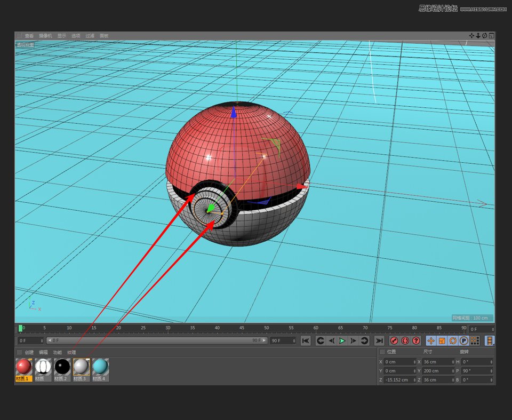The width and height of the screenshot is (512, 420).
Task: Select the Scale tool icon
Action: (x=441, y=341)
